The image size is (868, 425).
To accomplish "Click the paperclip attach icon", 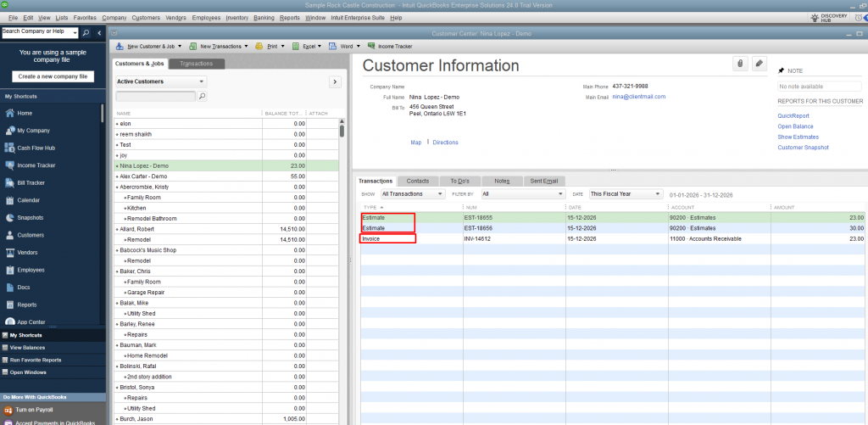I will coord(740,64).
